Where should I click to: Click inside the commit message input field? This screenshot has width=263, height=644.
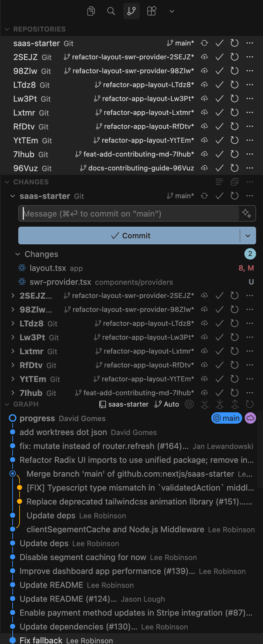[x=126, y=213]
